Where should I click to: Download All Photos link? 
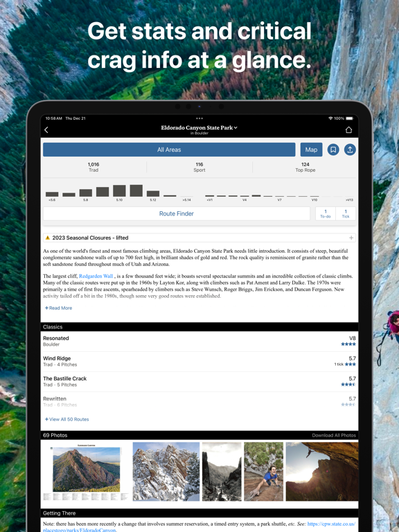334,435
